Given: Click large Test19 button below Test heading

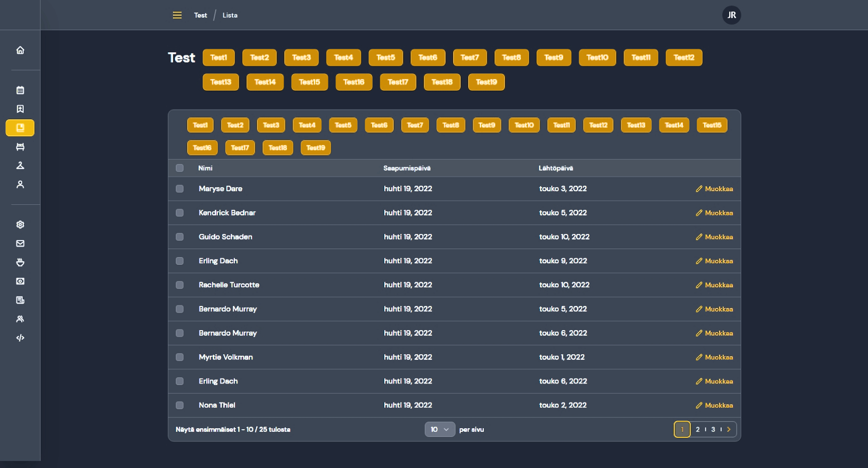Looking at the screenshot, I should (486, 82).
